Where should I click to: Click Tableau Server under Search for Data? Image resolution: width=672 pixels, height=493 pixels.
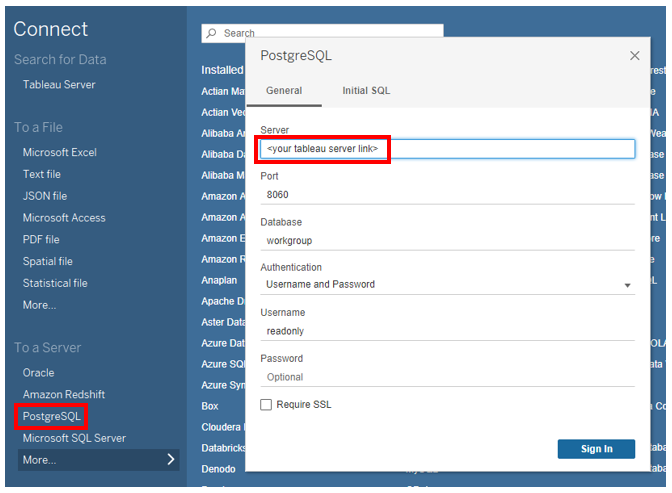click(x=59, y=84)
